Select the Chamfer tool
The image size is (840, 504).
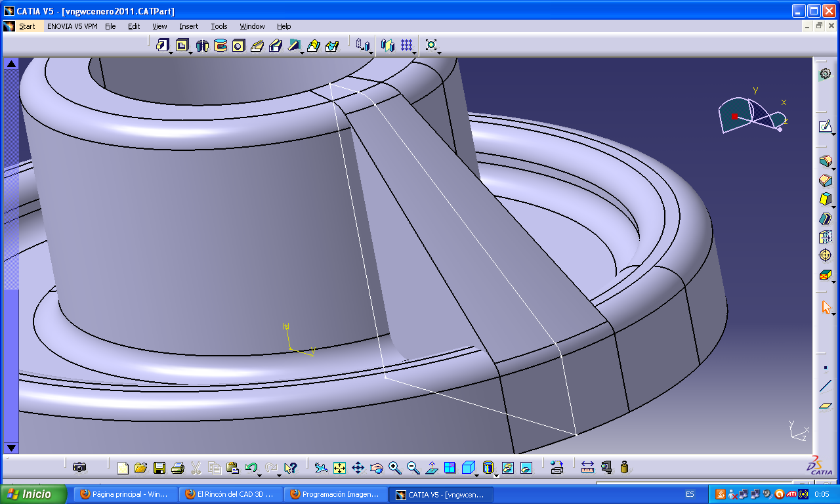pos(826,180)
